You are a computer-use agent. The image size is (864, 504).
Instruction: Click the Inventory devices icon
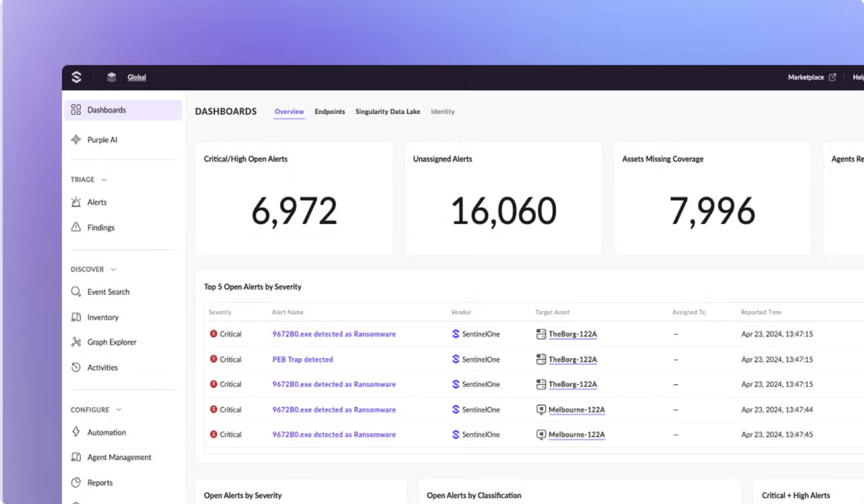76,317
